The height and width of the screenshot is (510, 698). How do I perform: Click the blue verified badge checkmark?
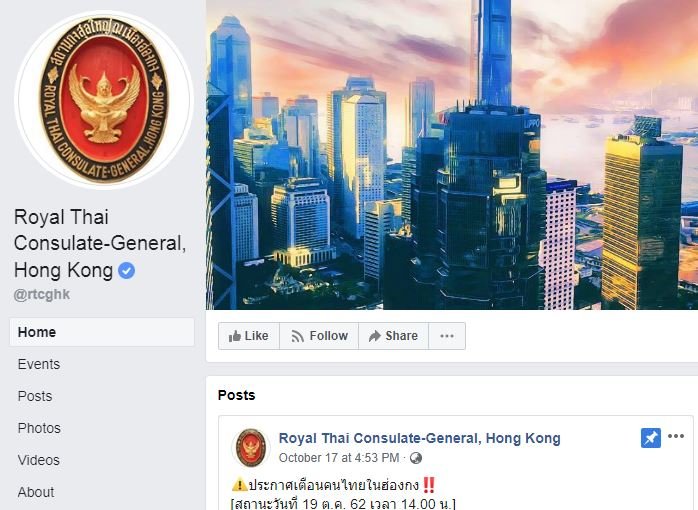126,271
